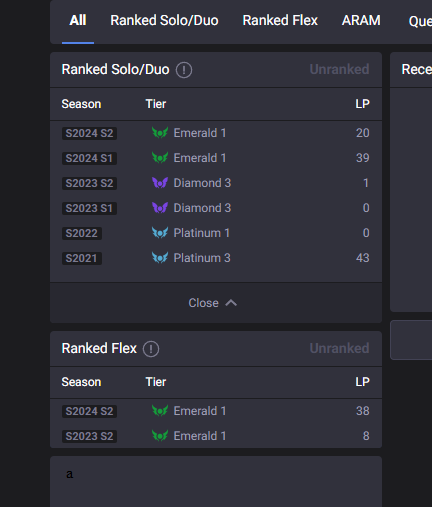
Task: Click the S2022 season badge
Action: [82, 233]
